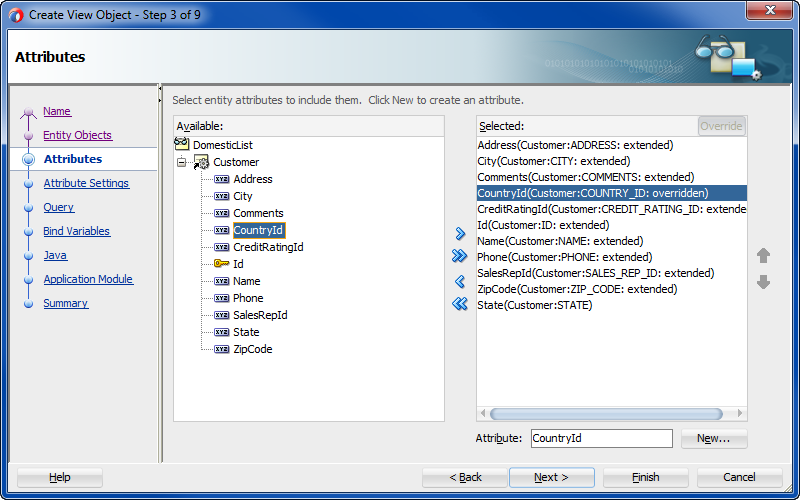Collapse the left navigation panel splitter arrow
This screenshot has height=500, width=800.
click(x=160, y=89)
